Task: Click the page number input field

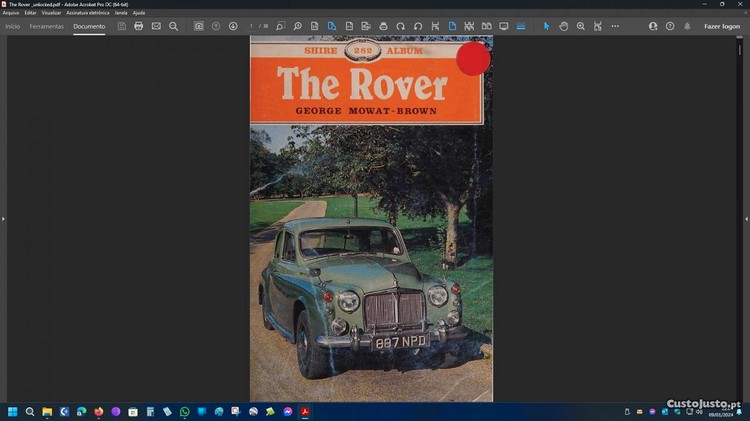Action: click(252, 26)
